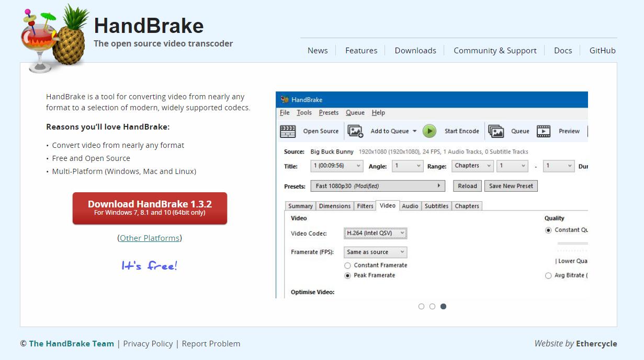Open the end chapter dropdown before Duration
Screen dimensions: 644x360
click(x=559, y=166)
